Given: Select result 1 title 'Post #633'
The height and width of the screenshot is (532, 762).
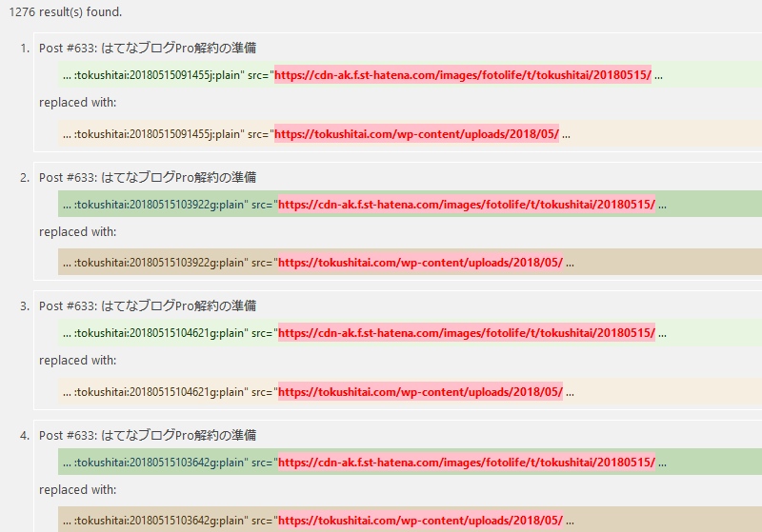Looking at the screenshot, I should pyautogui.click(x=148, y=48).
